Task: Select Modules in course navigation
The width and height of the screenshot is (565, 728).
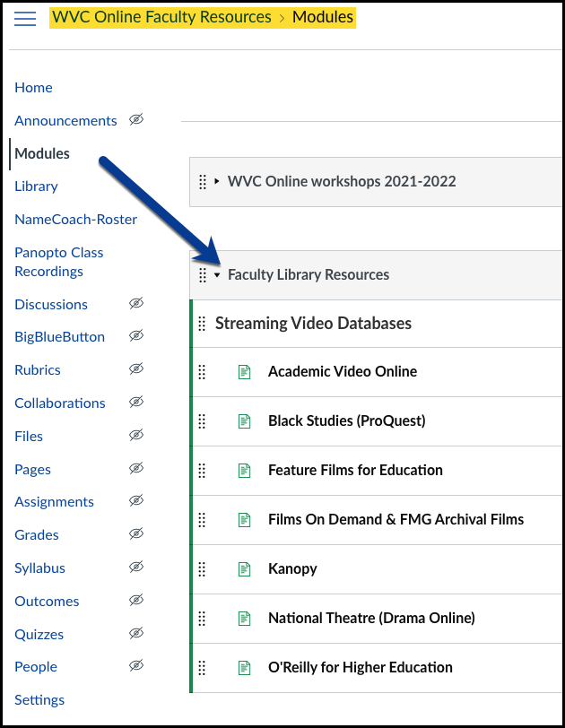Action: click(x=42, y=153)
